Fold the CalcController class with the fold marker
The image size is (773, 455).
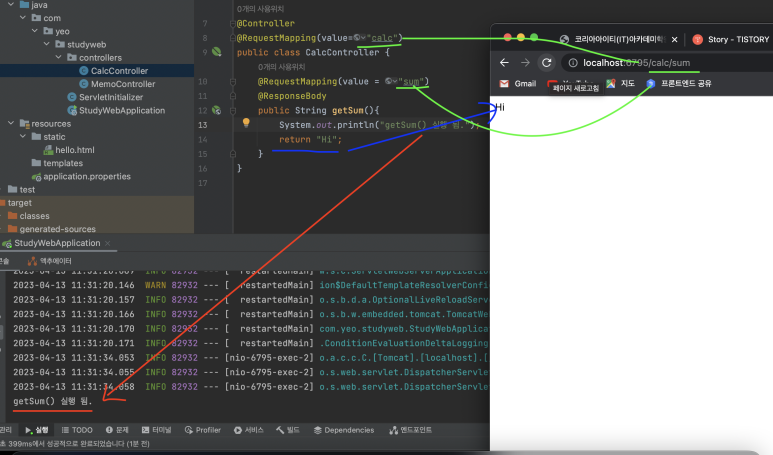[x=233, y=23]
